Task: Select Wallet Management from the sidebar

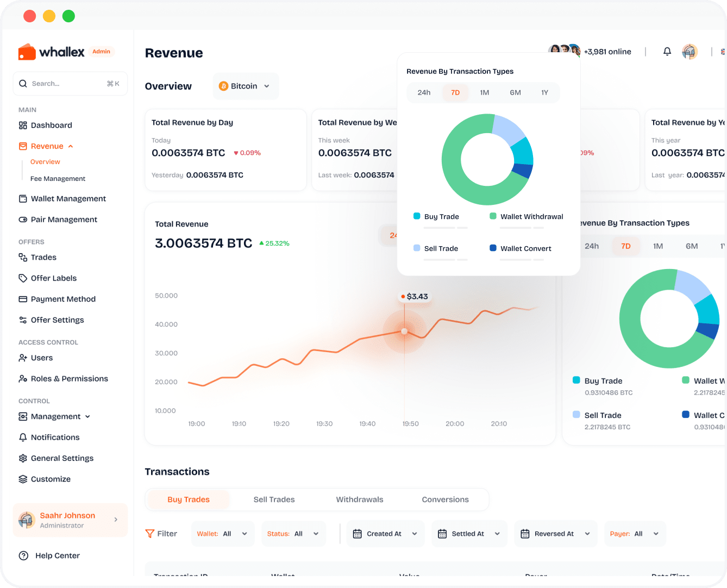Action: (68, 198)
